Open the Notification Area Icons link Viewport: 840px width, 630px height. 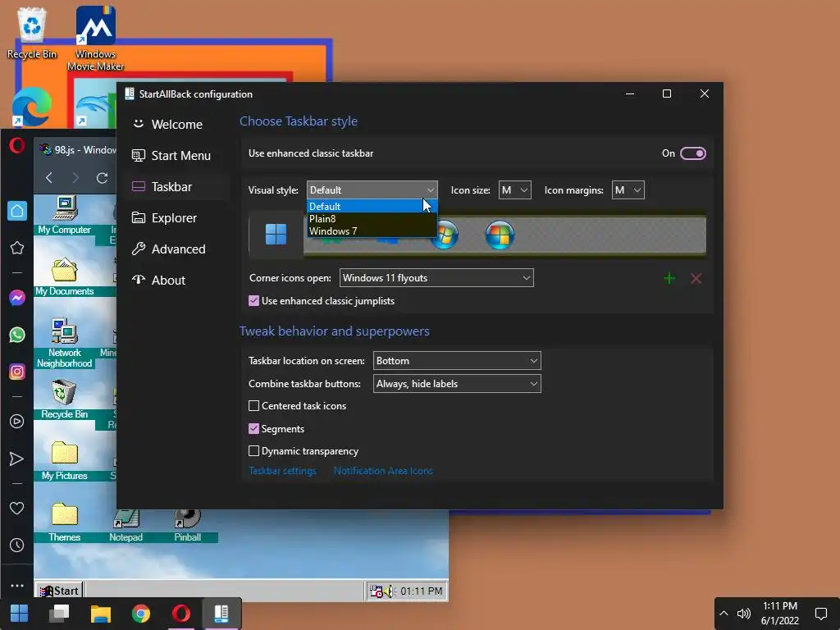coord(383,471)
